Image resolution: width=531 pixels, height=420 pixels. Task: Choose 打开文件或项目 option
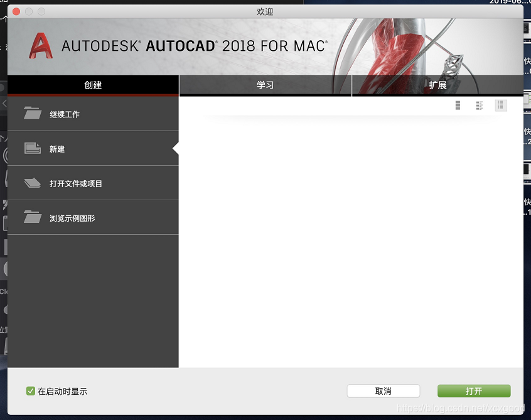93,183
